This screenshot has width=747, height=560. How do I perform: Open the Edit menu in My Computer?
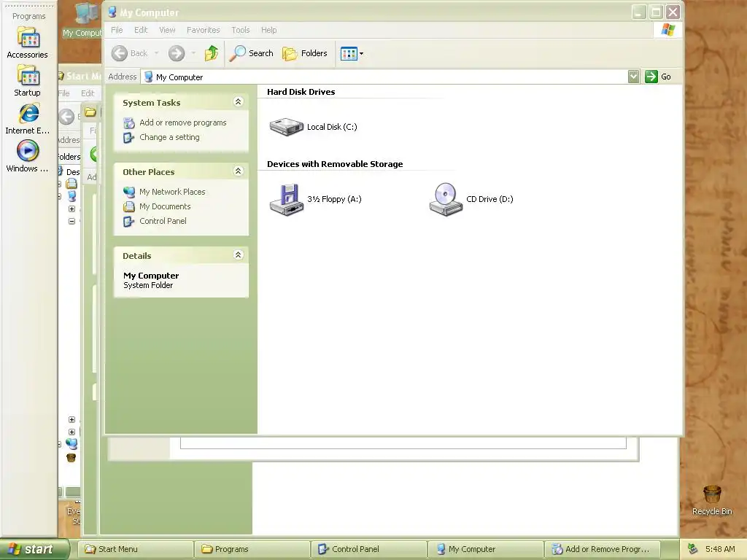(141, 30)
